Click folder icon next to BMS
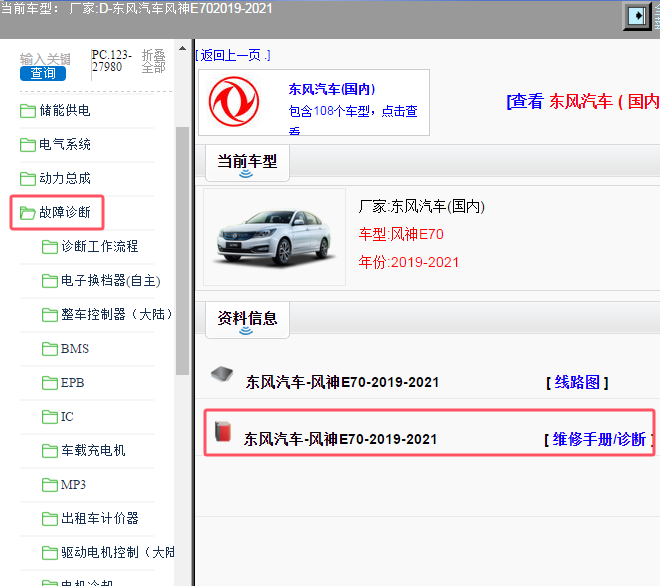Image resolution: width=660 pixels, height=586 pixels. 50,349
